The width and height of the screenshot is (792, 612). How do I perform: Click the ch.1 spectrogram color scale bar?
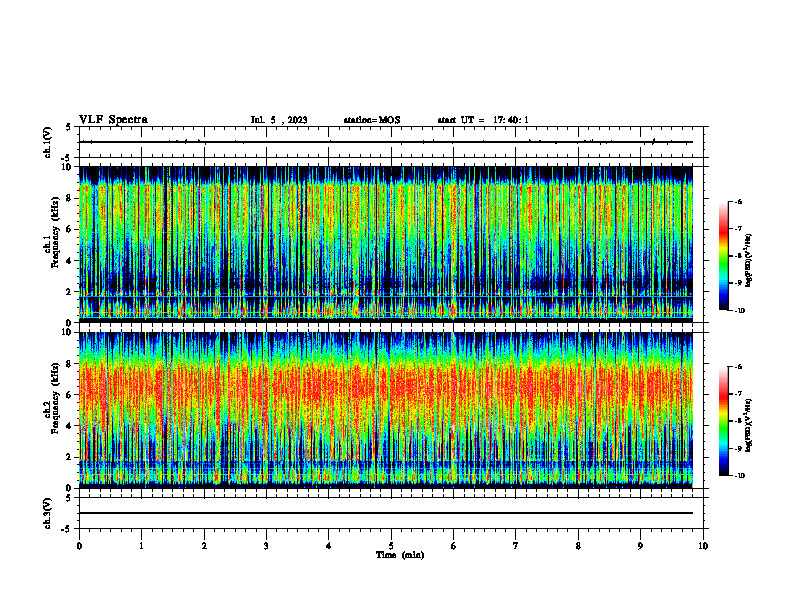(723, 256)
